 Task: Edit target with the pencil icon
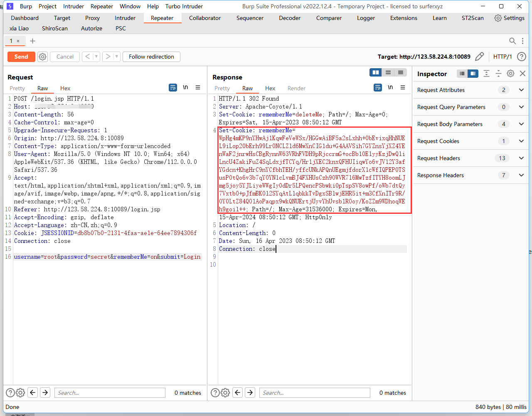(479, 57)
